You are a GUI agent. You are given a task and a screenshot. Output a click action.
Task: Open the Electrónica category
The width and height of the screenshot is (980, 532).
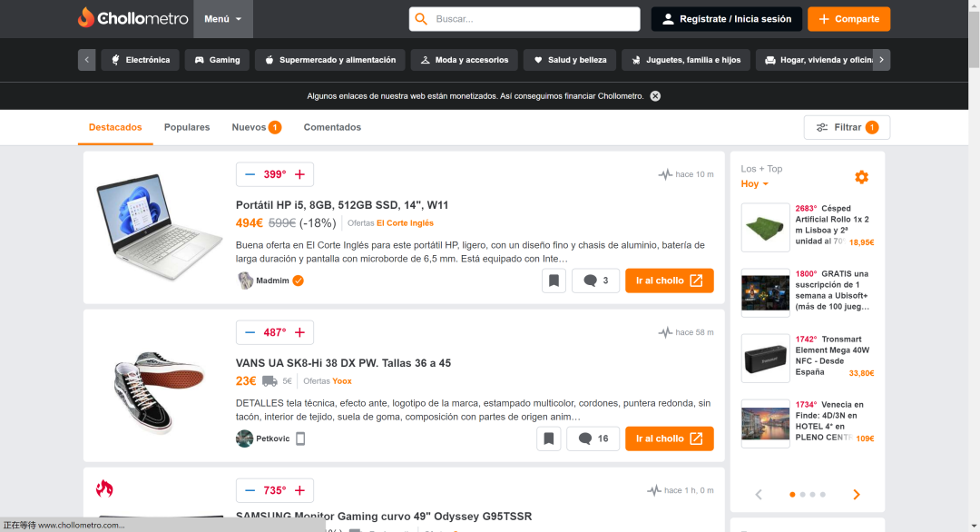click(140, 60)
